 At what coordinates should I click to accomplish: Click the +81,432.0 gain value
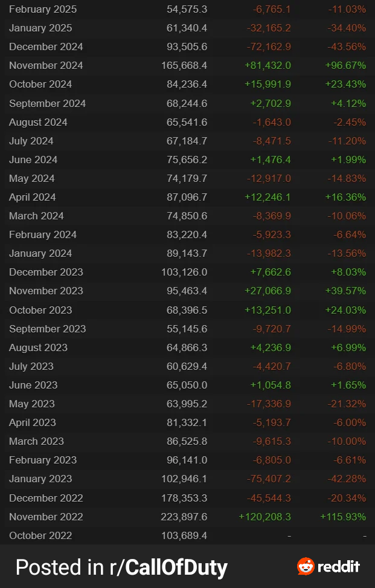(x=268, y=66)
